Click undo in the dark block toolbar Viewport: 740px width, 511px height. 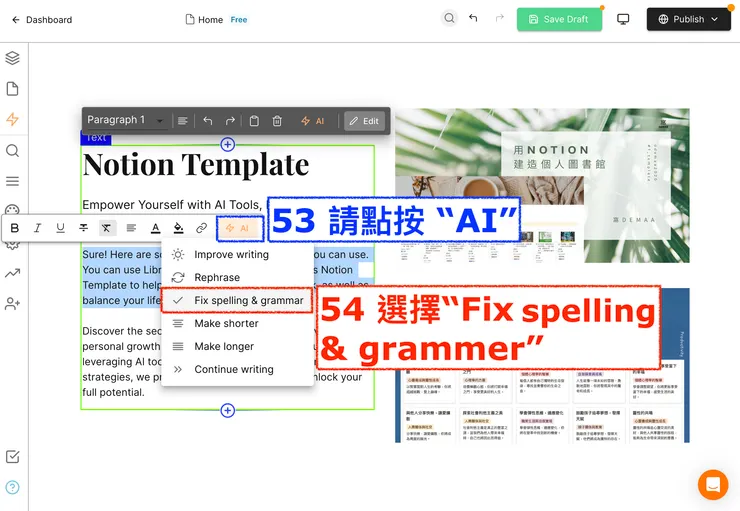click(x=208, y=121)
